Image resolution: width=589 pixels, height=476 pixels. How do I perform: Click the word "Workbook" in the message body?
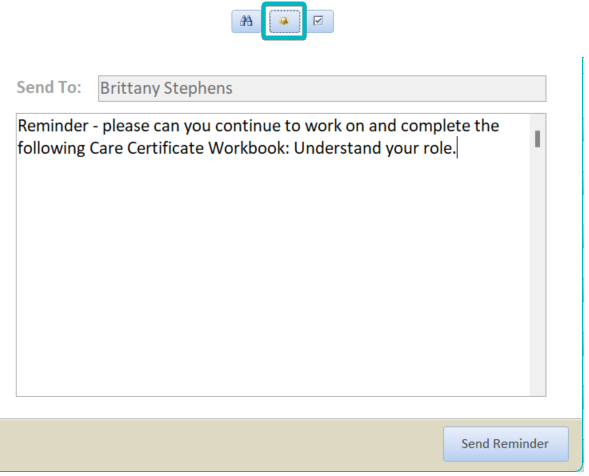coord(249,148)
